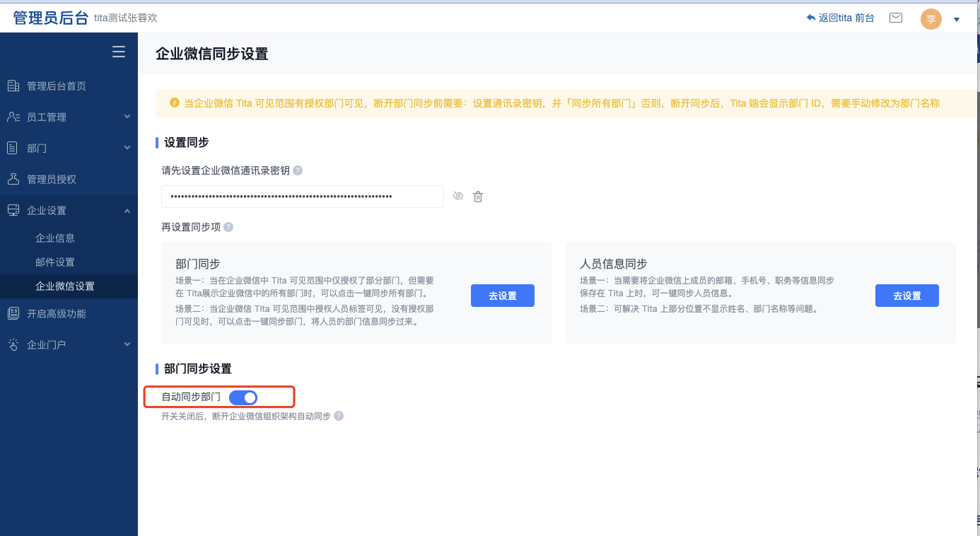The height and width of the screenshot is (536, 980).
Task: Click the 部门 document icon
Action: click(x=13, y=148)
